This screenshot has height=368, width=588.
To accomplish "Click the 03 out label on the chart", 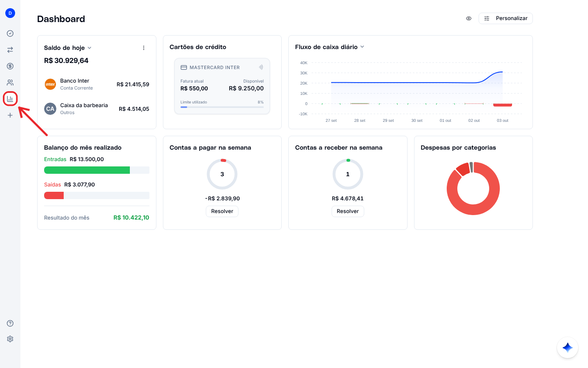I will [x=503, y=121].
